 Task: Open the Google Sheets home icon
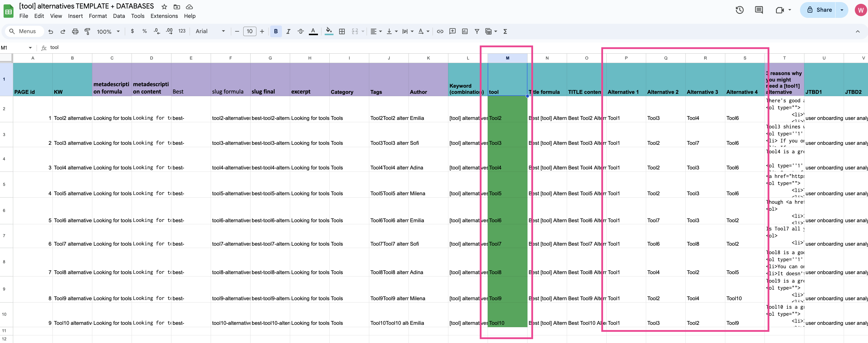click(8, 11)
